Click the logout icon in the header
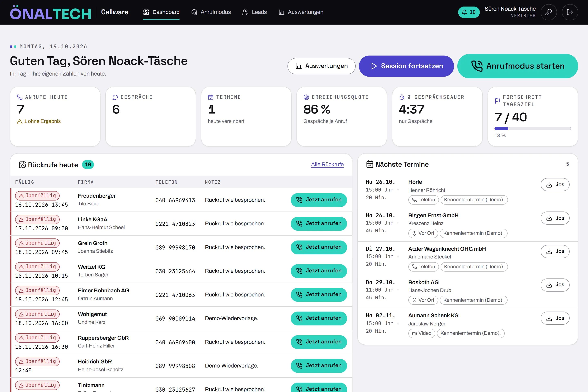Viewport: 588px width, 392px height. pyautogui.click(x=570, y=12)
